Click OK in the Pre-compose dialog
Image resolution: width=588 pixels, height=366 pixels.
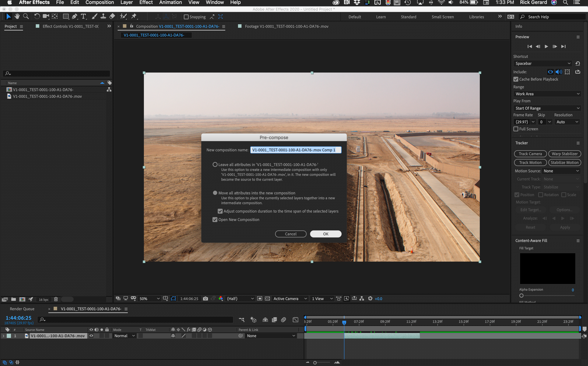click(325, 234)
